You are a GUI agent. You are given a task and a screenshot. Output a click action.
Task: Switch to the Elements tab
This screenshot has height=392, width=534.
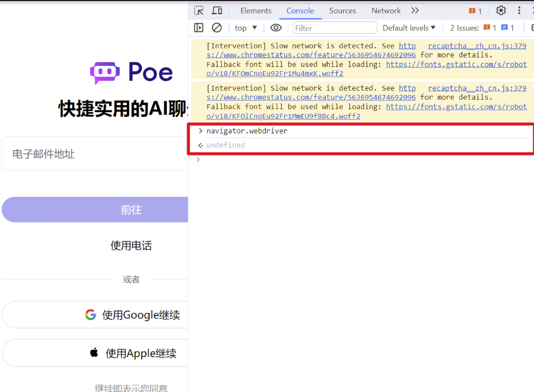pos(256,11)
